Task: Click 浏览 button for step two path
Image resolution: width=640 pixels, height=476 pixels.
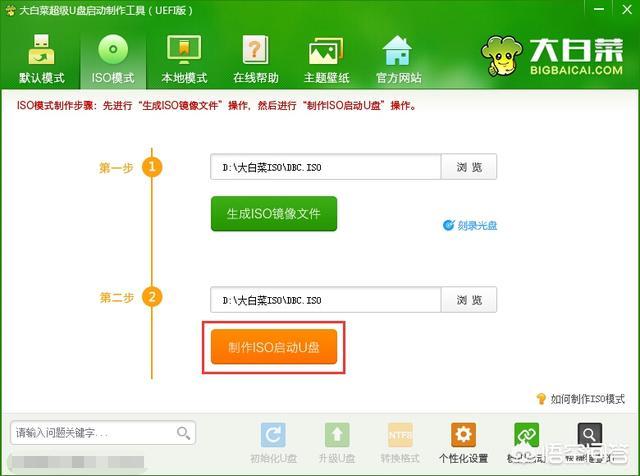Action: [469, 300]
